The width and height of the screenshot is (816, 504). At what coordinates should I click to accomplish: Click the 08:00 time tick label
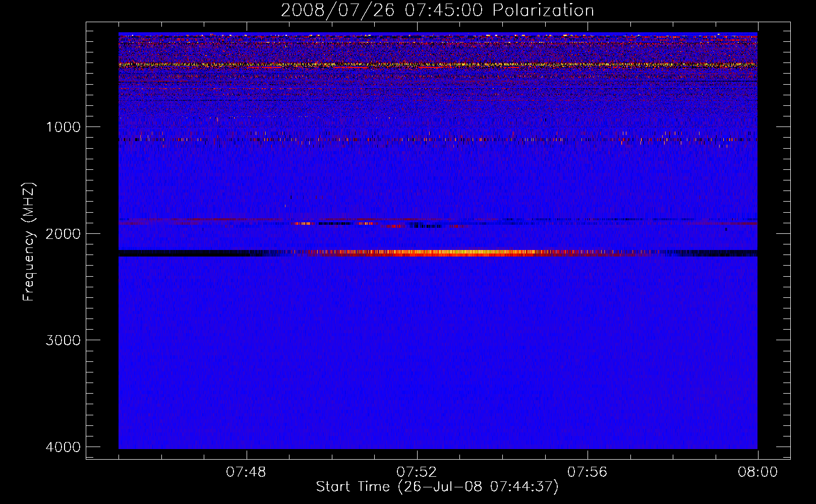point(757,472)
